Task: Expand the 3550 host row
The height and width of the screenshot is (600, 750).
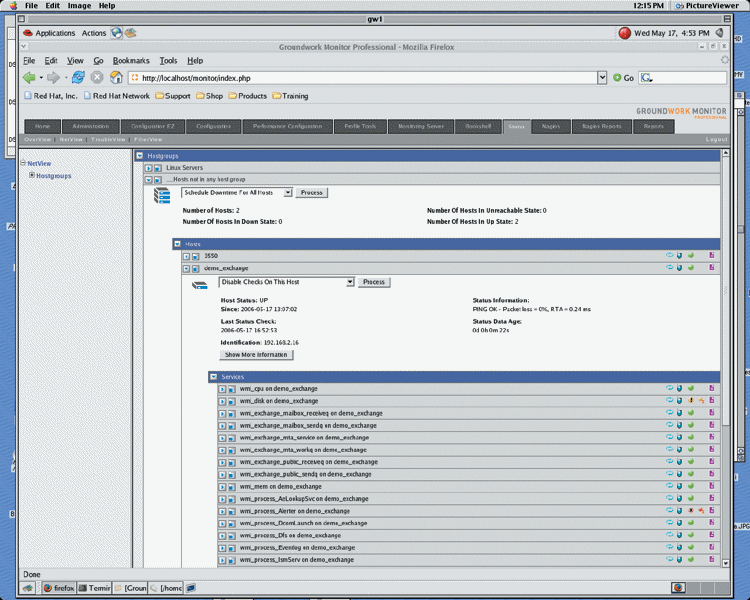Action: point(187,256)
